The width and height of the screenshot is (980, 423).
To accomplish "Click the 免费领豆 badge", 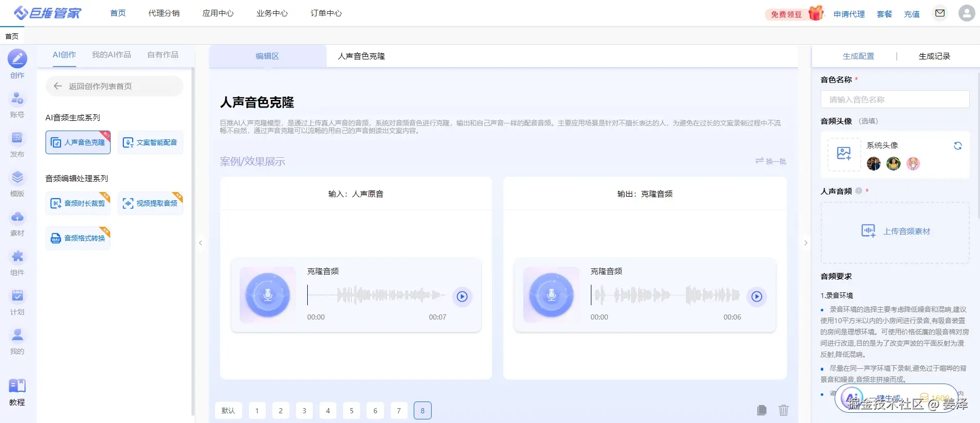I will (x=786, y=14).
